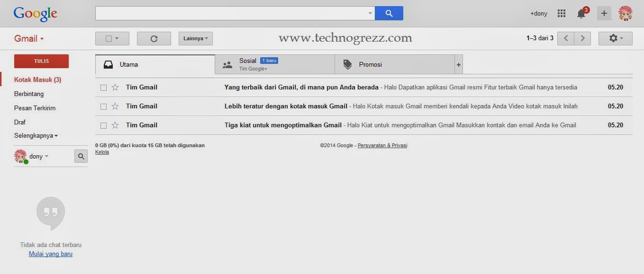Click the chat avatar beside dony in sidebar
The image size is (644, 274).
(20, 156)
